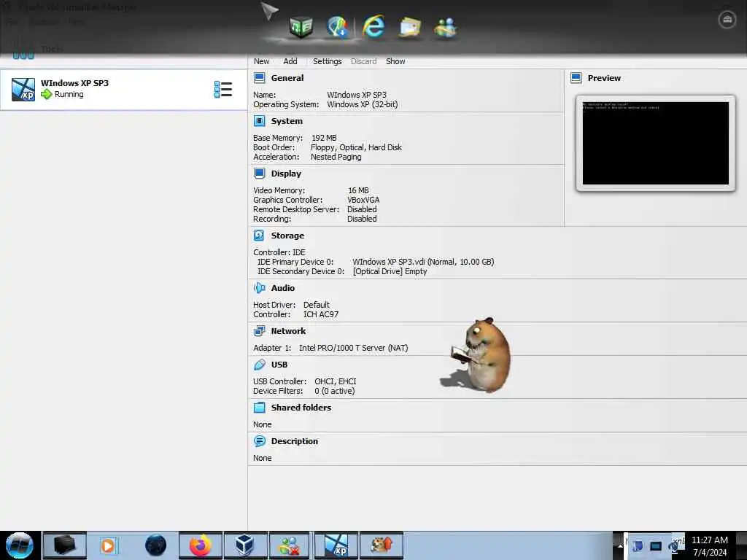
Task: Show hidden system tray icons arrow
Action: tap(620, 546)
